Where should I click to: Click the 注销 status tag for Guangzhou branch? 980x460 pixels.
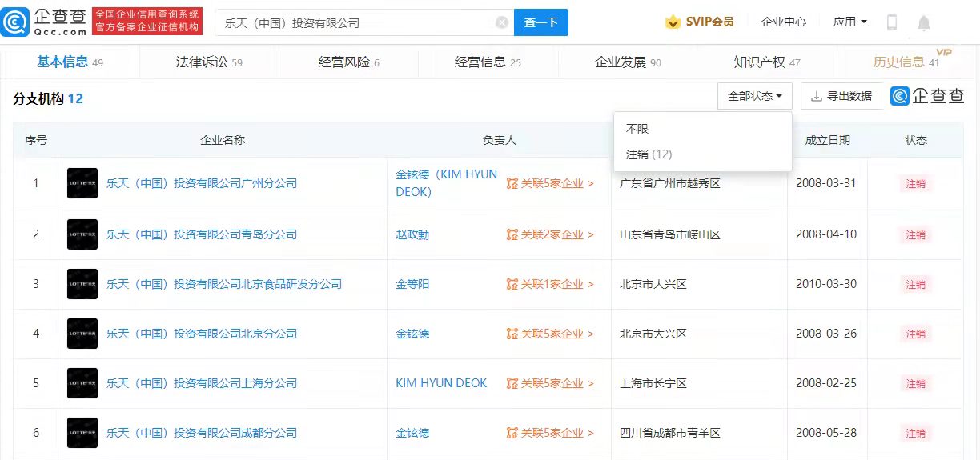(x=916, y=183)
